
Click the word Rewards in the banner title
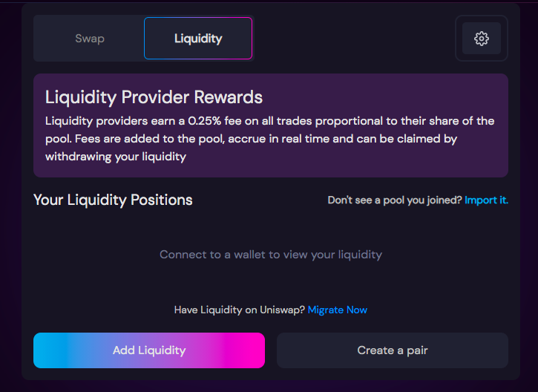[228, 97]
